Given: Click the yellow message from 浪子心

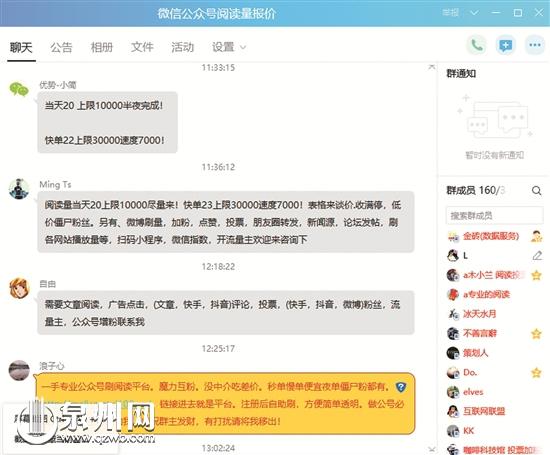Looking at the screenshot, I should pyautogui.click(x=224, y=403).
